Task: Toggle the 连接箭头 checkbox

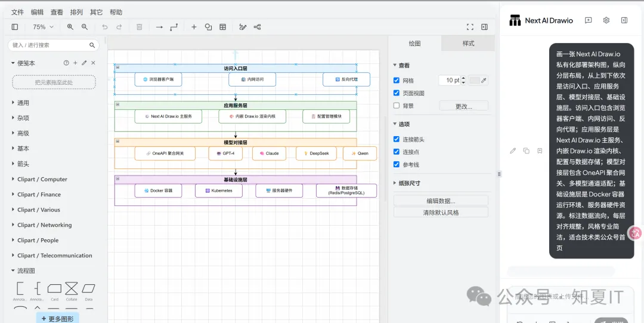Action: (x=397, y=140)
